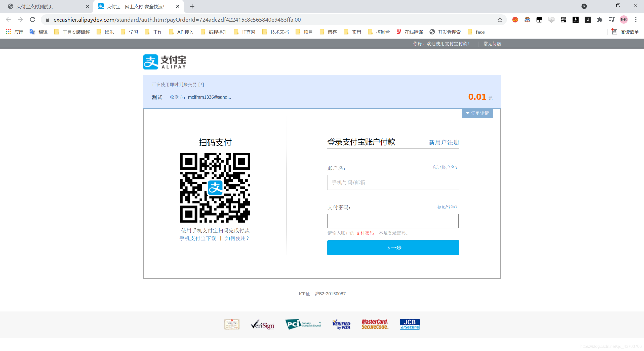Click the 忘记密码? link
Image resolution: width=644 pixels, height=351 pixels.
coord(447,207)
